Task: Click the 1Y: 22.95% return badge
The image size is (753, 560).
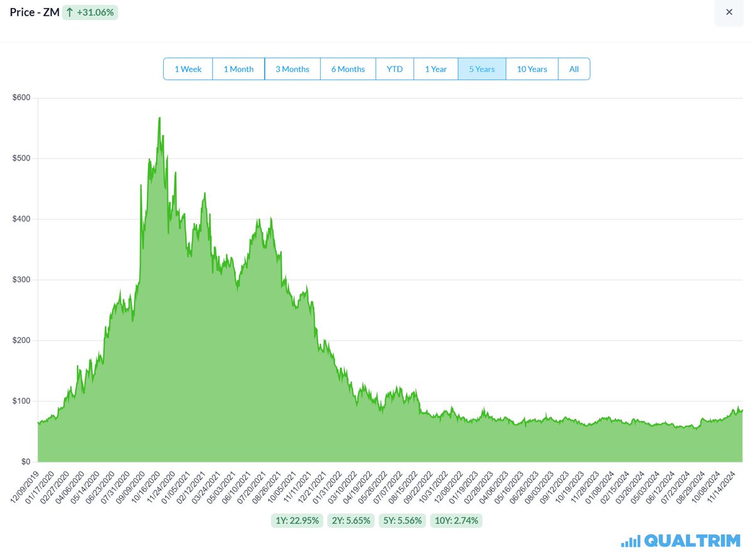Action: click(297, 520)
